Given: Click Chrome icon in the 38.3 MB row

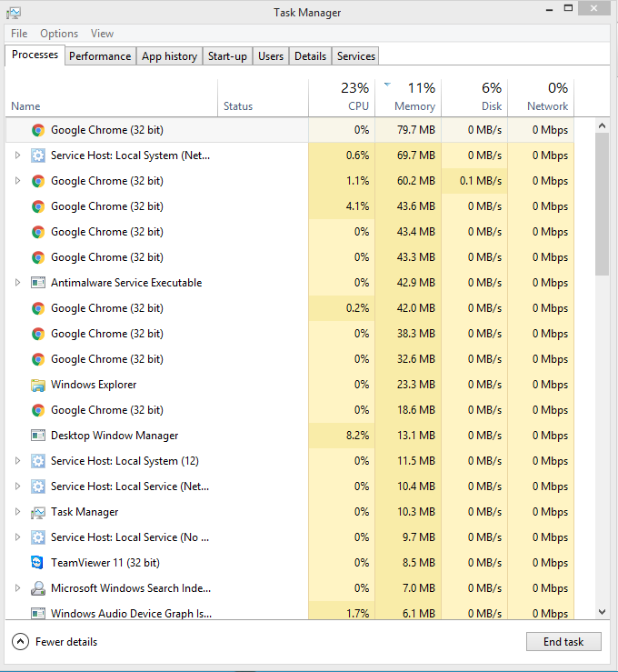Looking at the screenshot, I should [38, 334].
